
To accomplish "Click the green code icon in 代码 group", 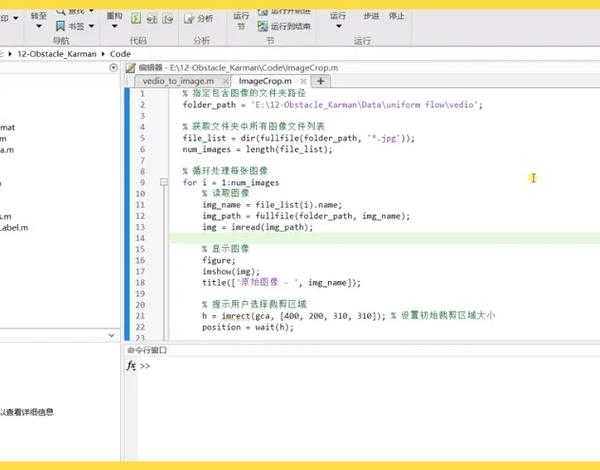I will 136,18.
